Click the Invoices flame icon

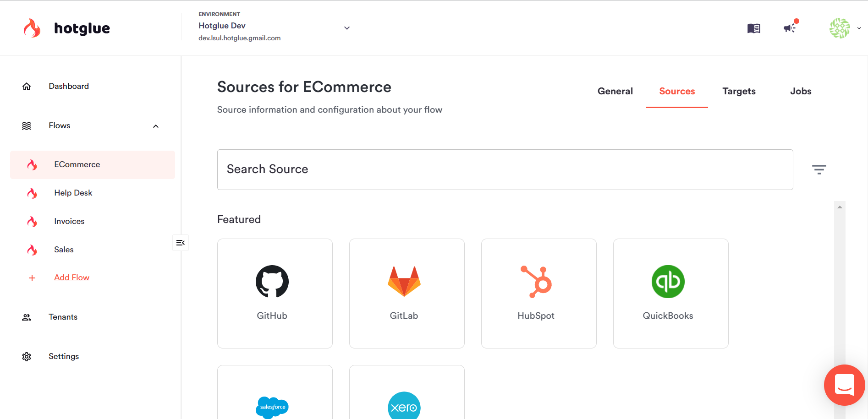click(x=32, y=222)
